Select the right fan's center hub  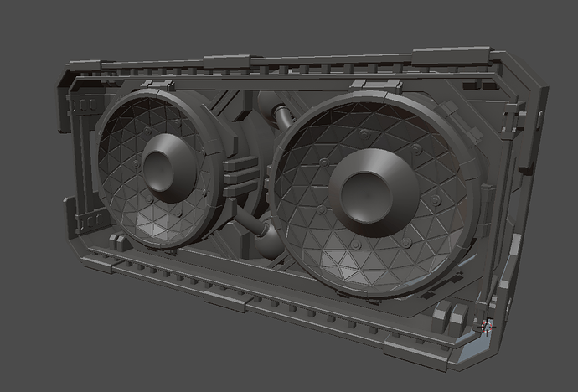(x=366, y=195)
